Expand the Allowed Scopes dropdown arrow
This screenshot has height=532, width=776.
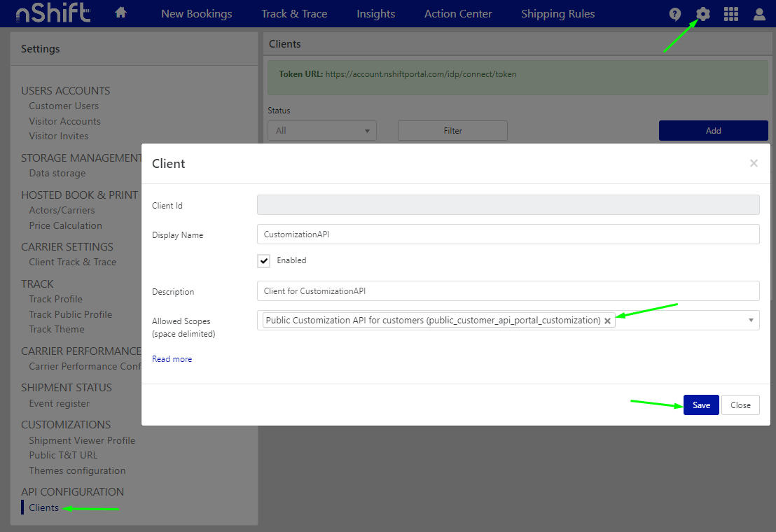coord(751,320)
